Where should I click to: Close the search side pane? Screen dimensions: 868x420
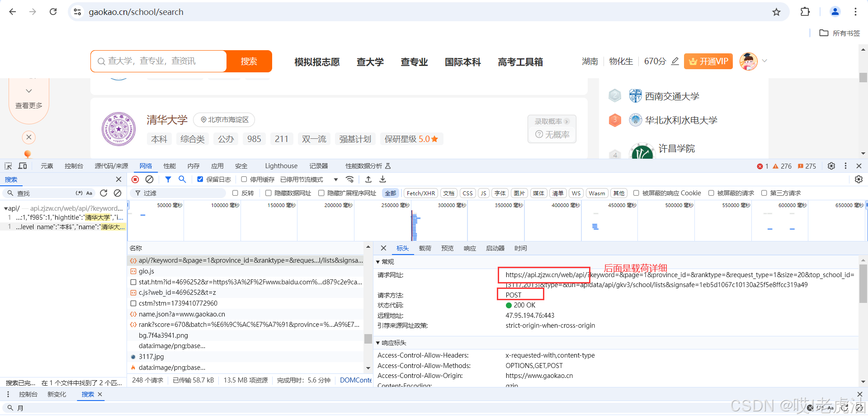tap(118, 179)
